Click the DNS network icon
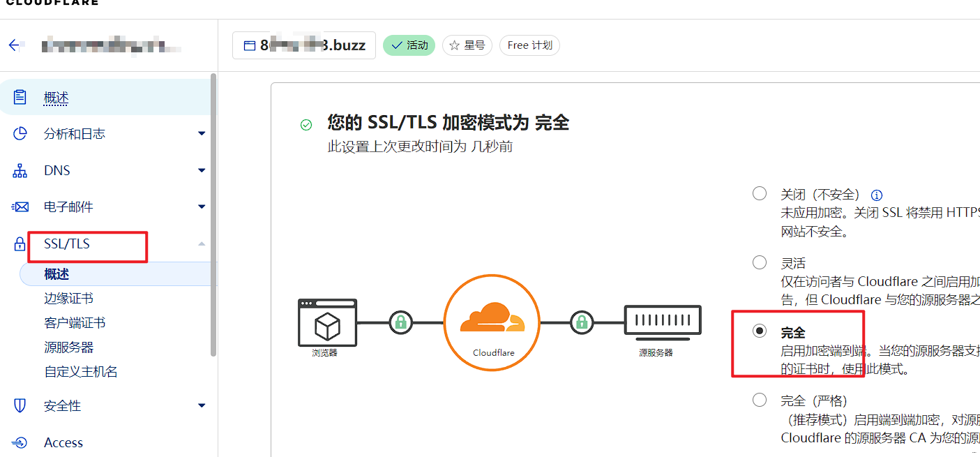The image size is (980, 457). 20,171
